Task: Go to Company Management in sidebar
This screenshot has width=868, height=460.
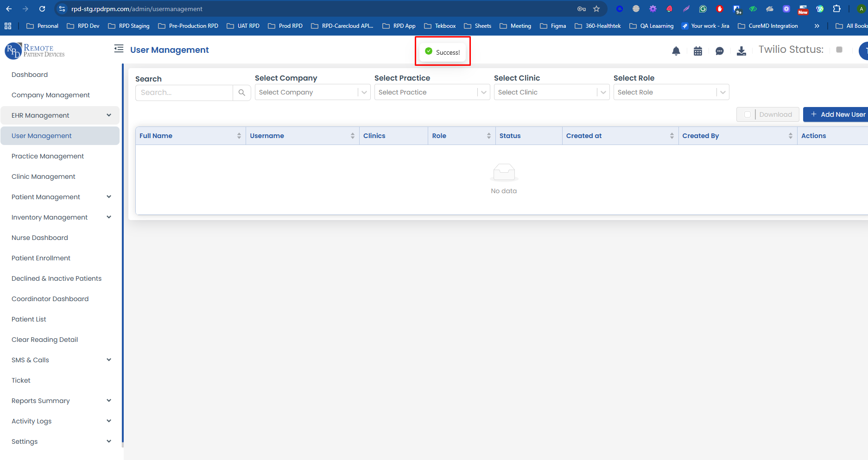Action: click(x=51, y=95)
